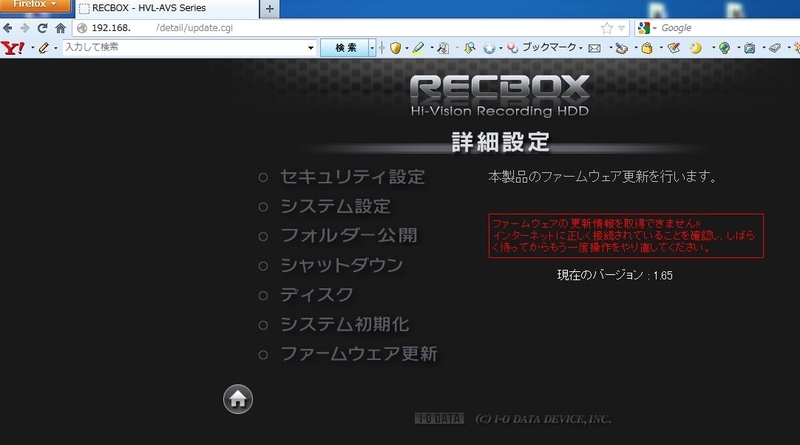The height and width of the screenshot is (445, 800).
Task: Open the search engine selector arrow beside Google
Action: click(655, 28)
